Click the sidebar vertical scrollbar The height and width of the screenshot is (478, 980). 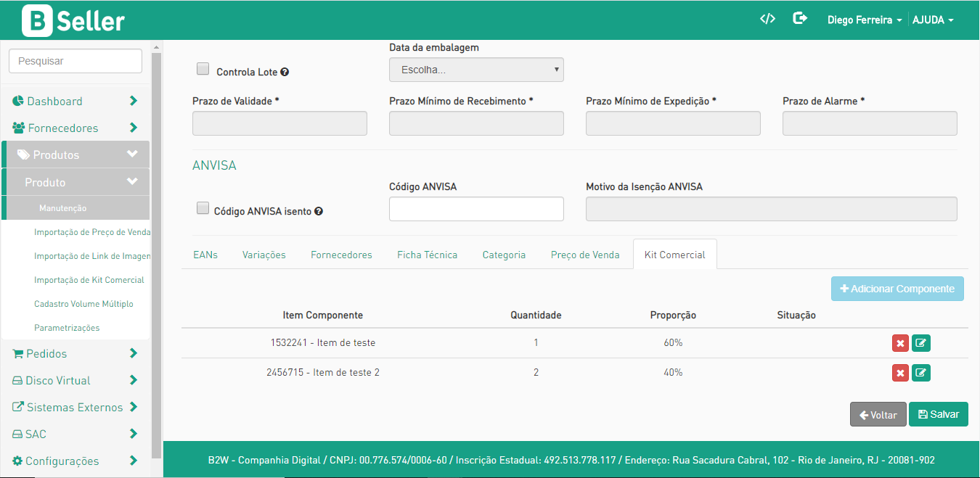[x=156, y=254]
